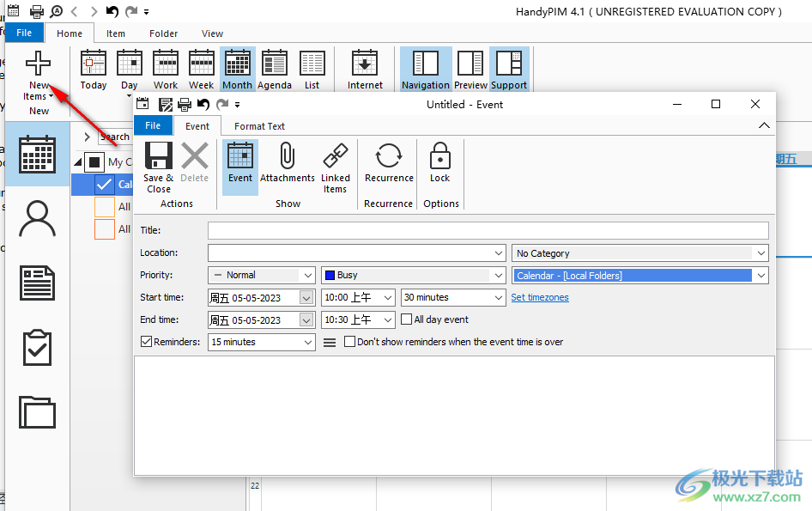Open the Agenda view
812x511 pixels.
(x=274, y=70)
